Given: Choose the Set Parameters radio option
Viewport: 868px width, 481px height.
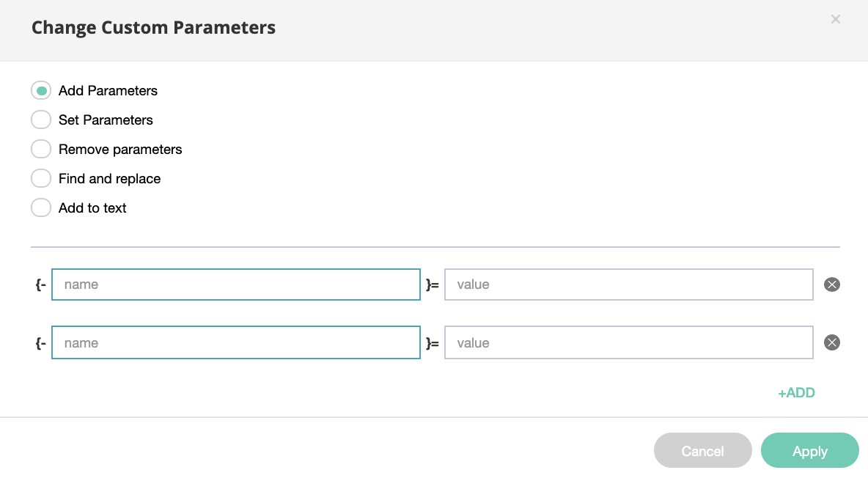Looking at the screenshot, I should point(41,120).
